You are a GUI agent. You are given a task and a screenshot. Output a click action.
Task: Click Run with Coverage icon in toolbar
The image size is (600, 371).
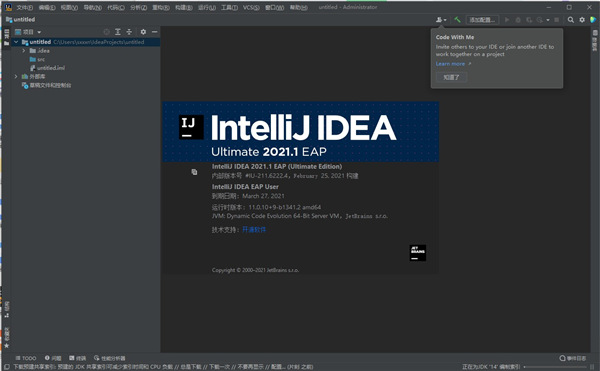pos(529,20)
